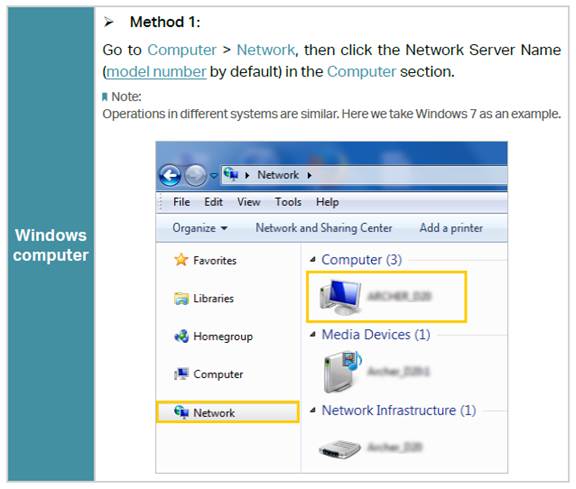Image resolution: width=576 pixels, height=489 pixels.
Task: Open the Help menu
Action: pos(327,202)
